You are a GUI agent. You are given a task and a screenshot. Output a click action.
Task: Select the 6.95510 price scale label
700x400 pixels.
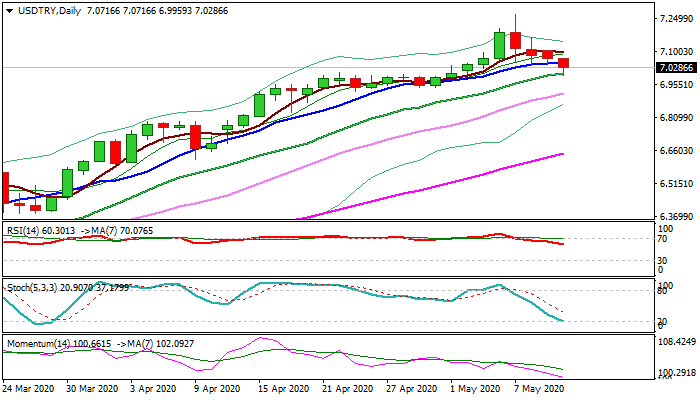coord(677,85)
